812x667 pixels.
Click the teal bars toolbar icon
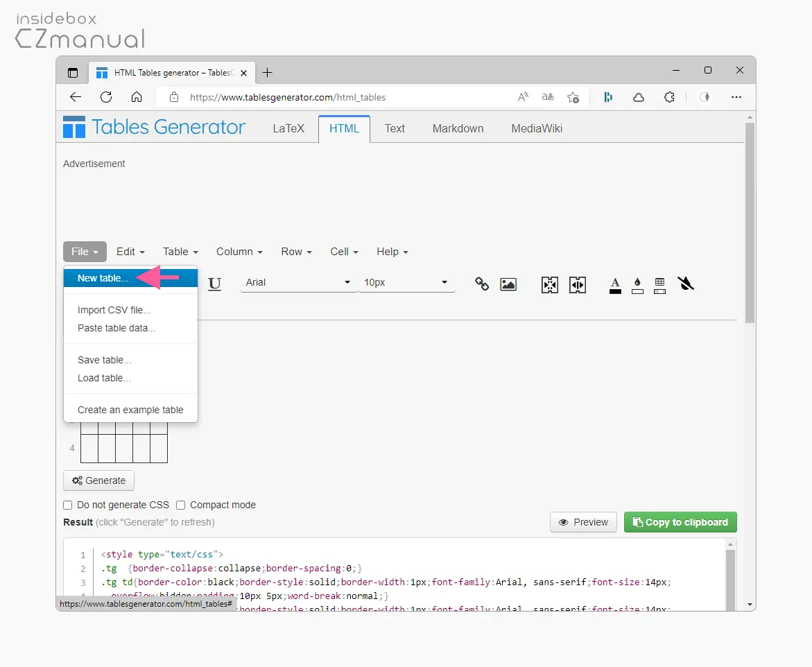[609, 97]
